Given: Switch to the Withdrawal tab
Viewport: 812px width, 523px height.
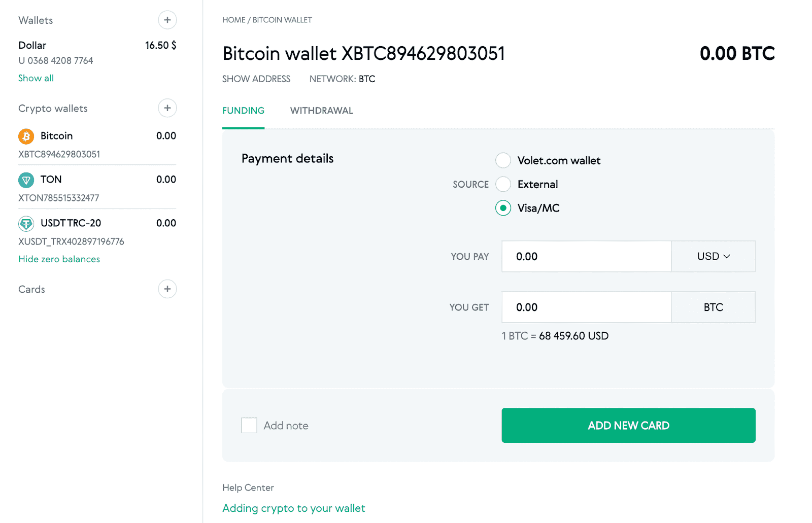Looking at the screenshot, I should [321, 111].
